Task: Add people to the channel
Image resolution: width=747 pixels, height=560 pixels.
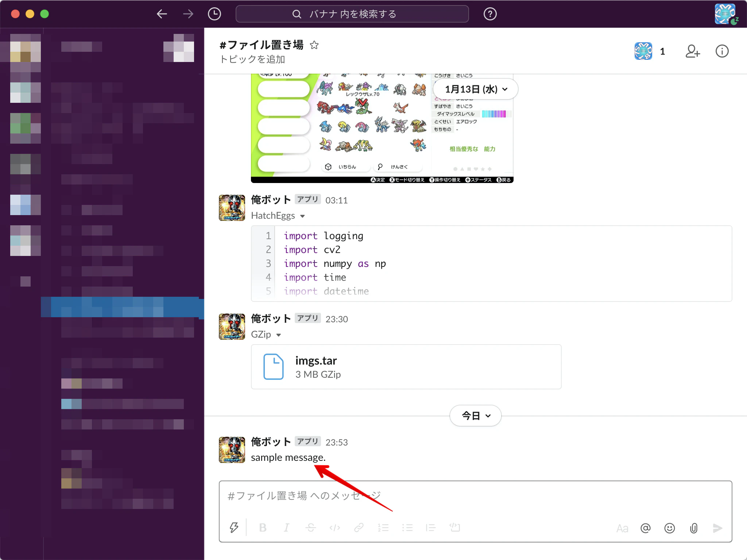Action: [x=693, y=51]
